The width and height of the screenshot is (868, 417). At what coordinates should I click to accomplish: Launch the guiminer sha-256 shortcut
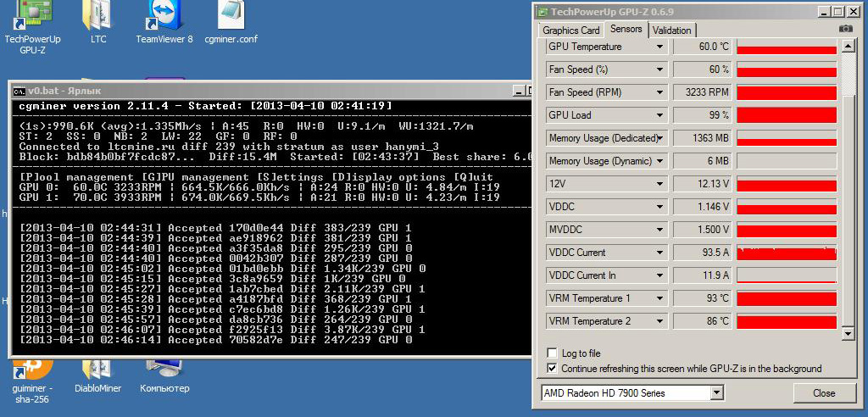[33, 382]
